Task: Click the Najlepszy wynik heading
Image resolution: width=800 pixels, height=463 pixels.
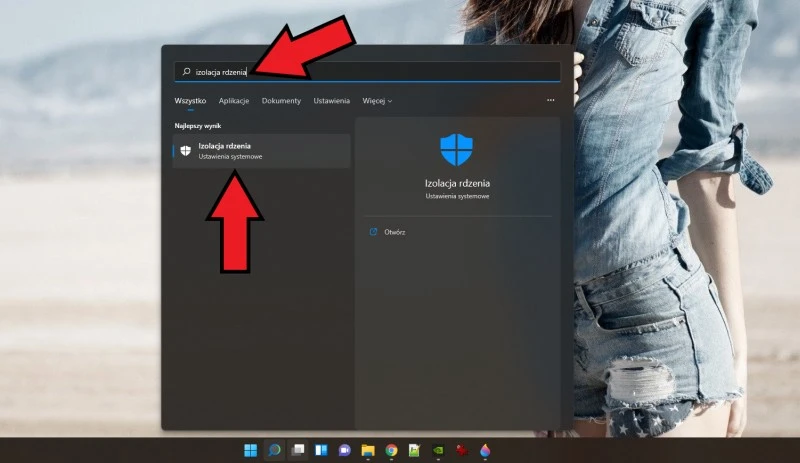Action: click(198, 126)
